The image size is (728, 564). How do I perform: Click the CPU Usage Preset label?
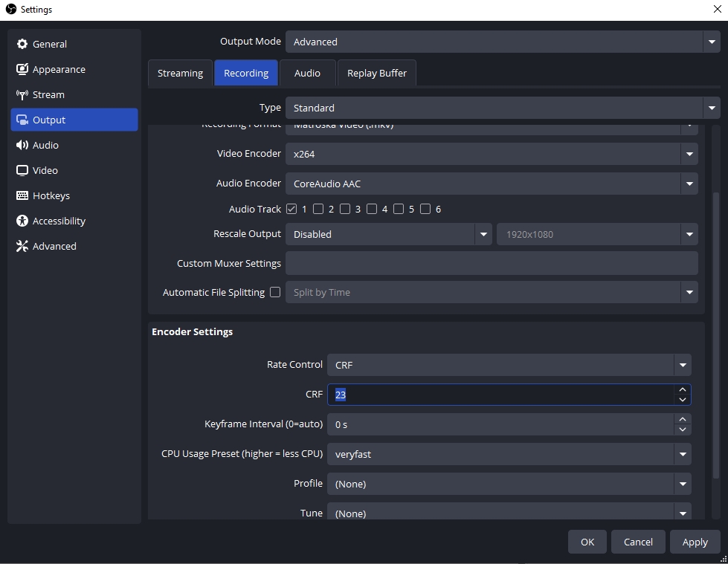click(x=242, y=453)
